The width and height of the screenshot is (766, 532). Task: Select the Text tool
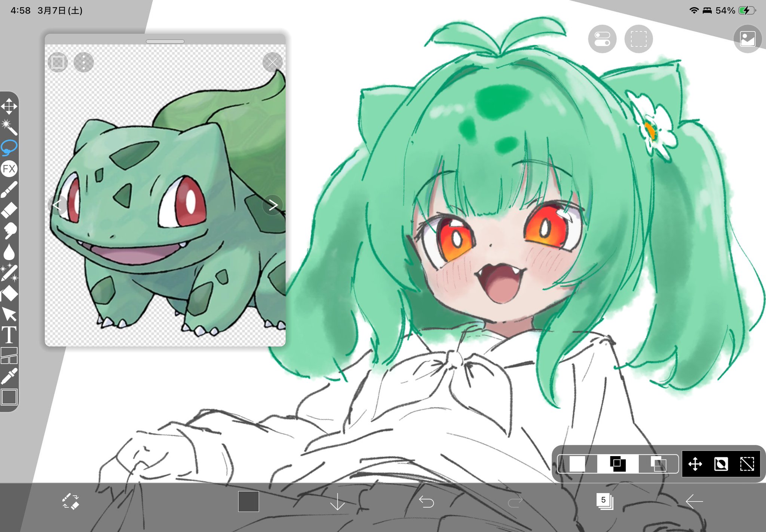click(x=9, y=335)
